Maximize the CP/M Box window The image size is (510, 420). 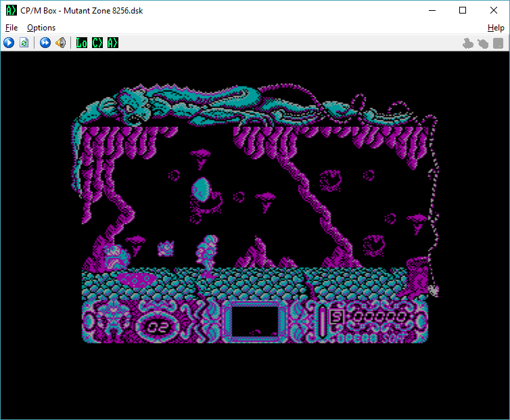coord(463,10)
